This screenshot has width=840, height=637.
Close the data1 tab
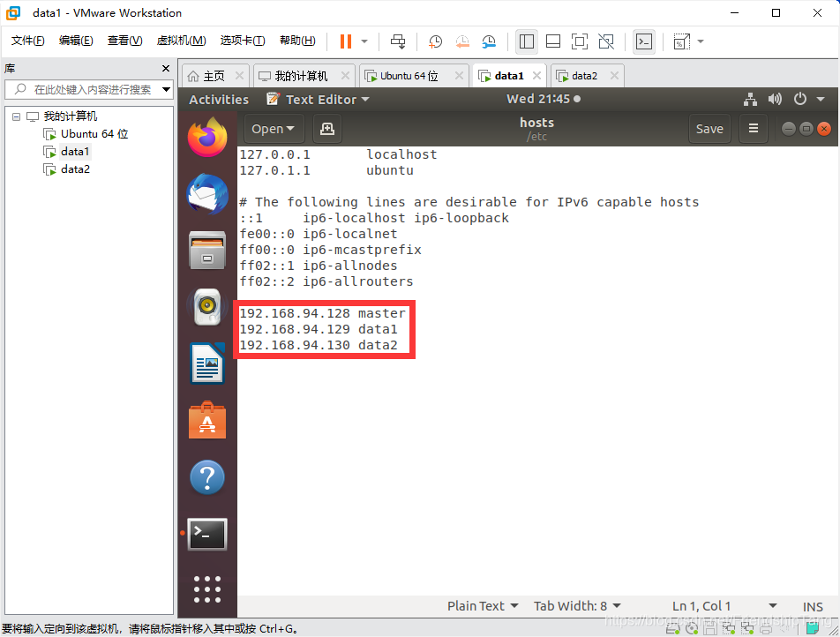pos(536,76)
